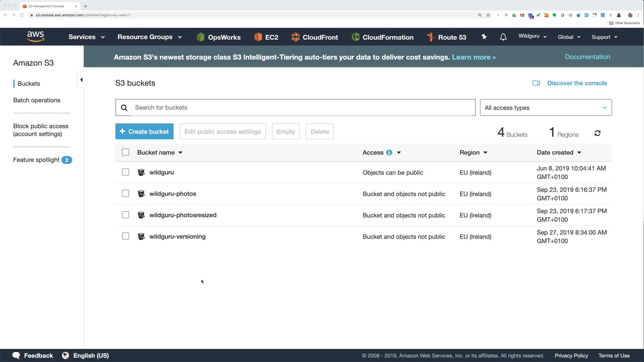Screen dimensions: 644x362
Task: Switch to the S3 Management Console tab
Action: [47, 6]
